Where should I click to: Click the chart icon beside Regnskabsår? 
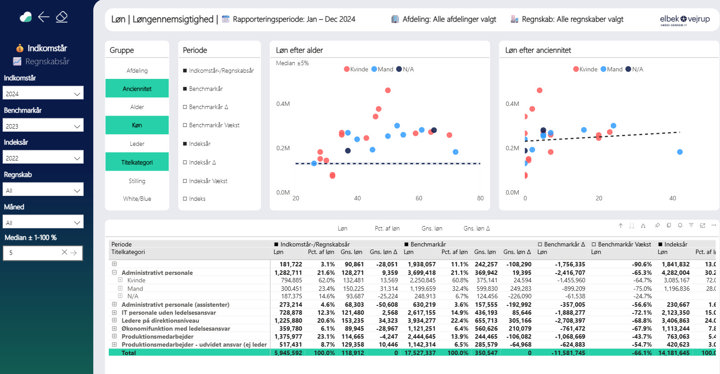point(17,61)
